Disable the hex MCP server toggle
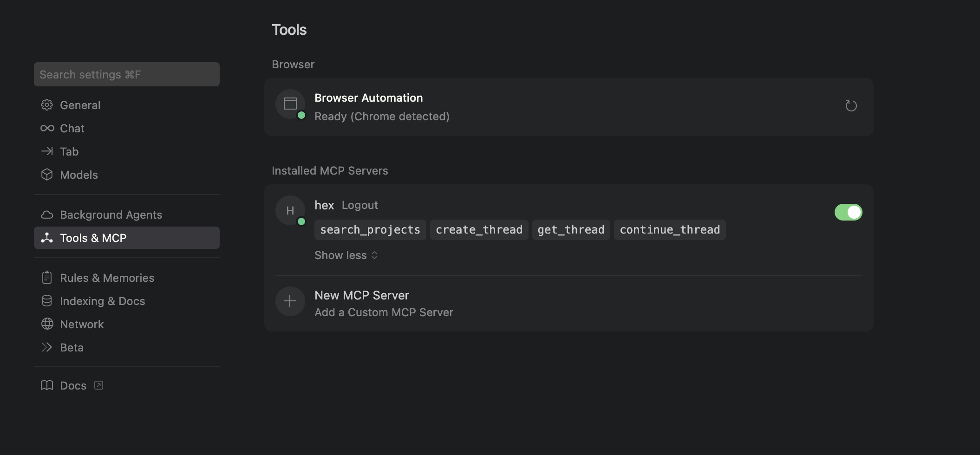The width and height of the screenshot is (980, 455). (848, 212)
